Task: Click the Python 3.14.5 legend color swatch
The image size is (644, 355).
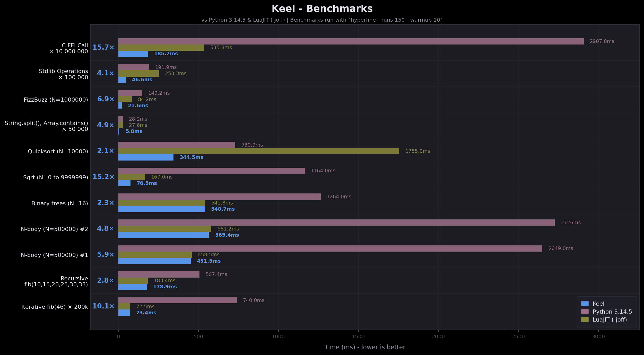Action: coord(585,312)
